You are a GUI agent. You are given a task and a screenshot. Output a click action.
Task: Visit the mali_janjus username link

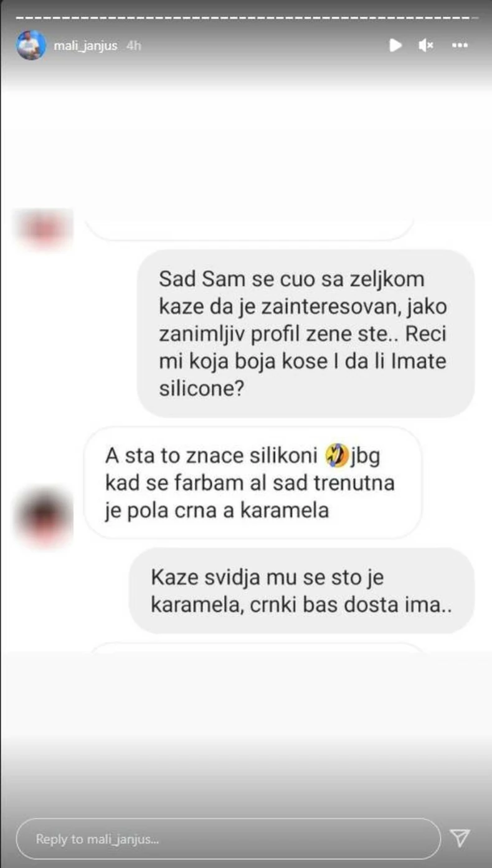click(x=85, y=46)
